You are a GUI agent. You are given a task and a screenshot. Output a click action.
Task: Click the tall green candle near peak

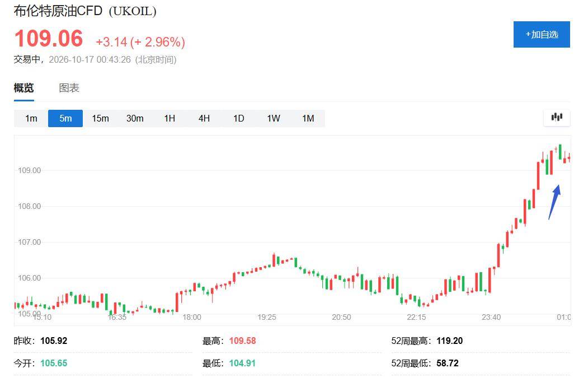560,152
